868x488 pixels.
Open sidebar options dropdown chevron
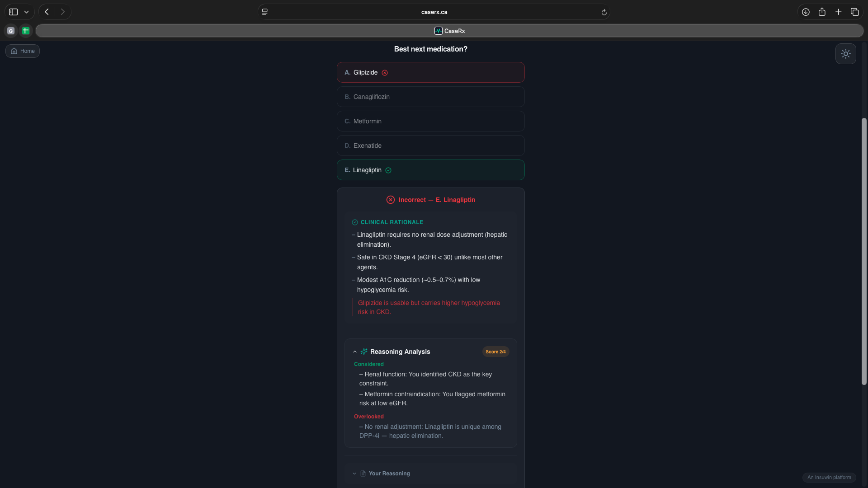point(27,12)
